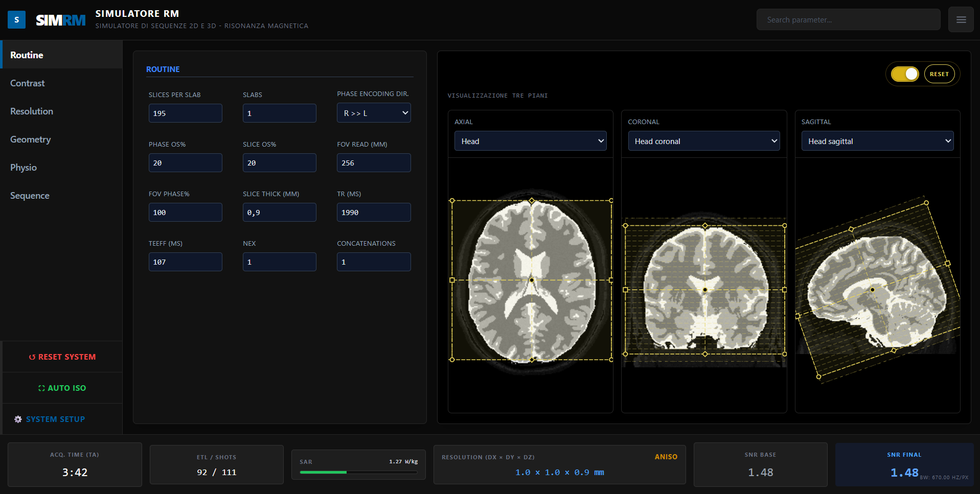Open System Setup
The width and height of the screenshot is (980, 494).
click(x=62, y=419)
